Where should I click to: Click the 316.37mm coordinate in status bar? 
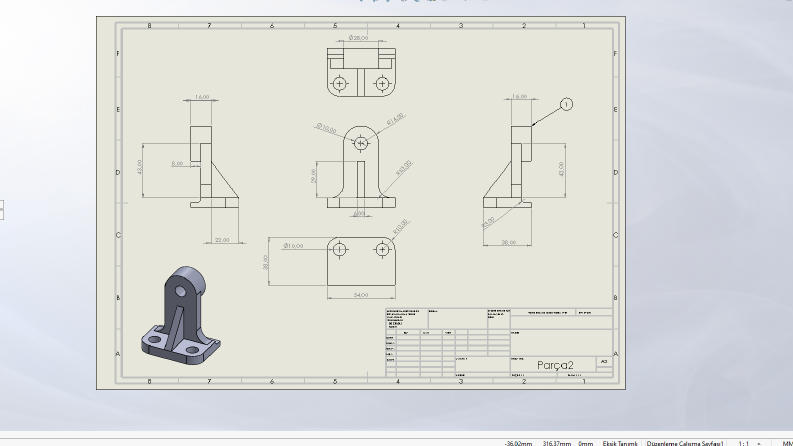(x=556, y=443)
